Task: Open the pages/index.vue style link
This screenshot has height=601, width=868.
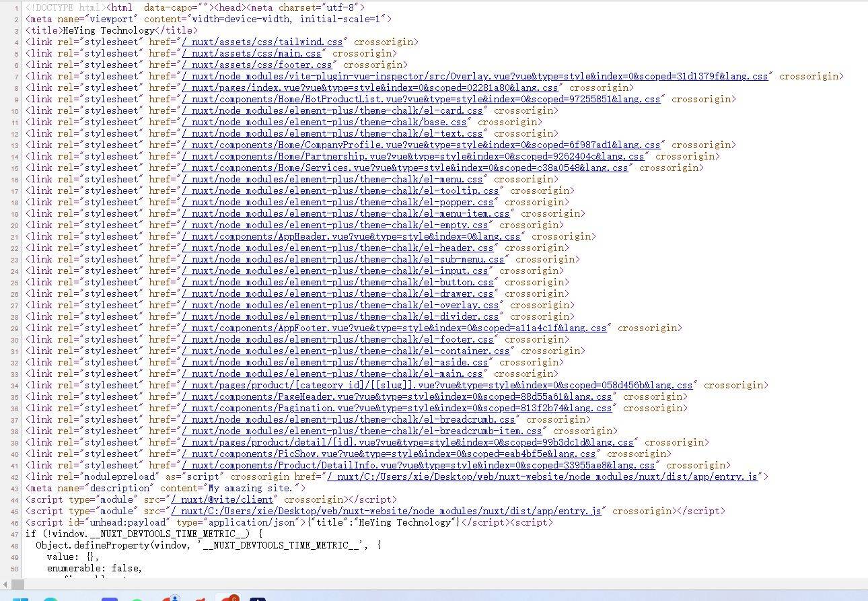Action: click(370, 87)
